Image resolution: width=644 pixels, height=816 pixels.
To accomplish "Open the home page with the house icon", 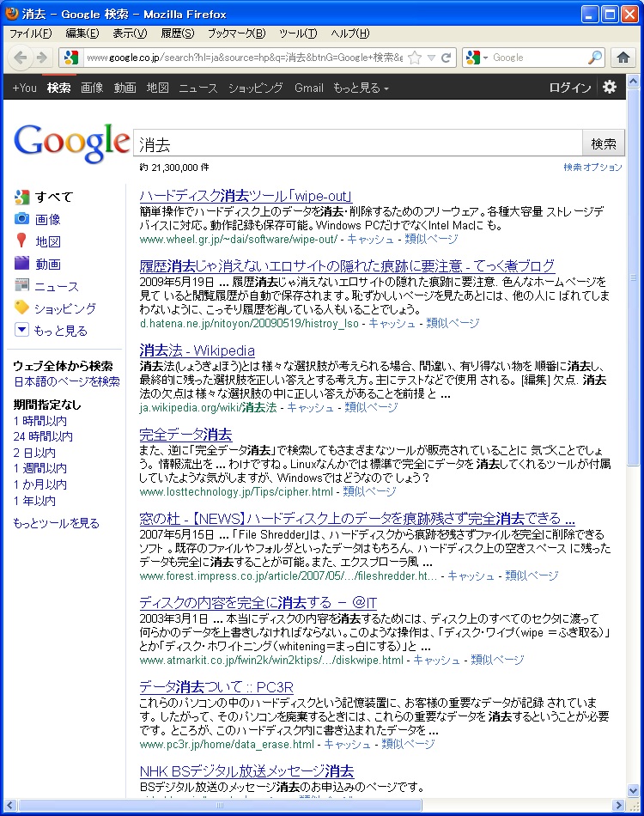I will click(x=623, y=58).
